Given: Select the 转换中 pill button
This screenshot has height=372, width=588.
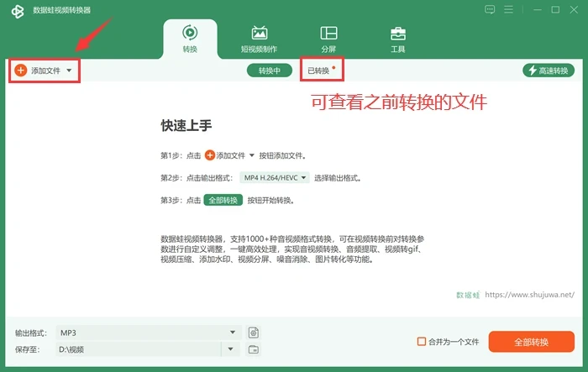Looking at the screenshot, I should (270, 71).
